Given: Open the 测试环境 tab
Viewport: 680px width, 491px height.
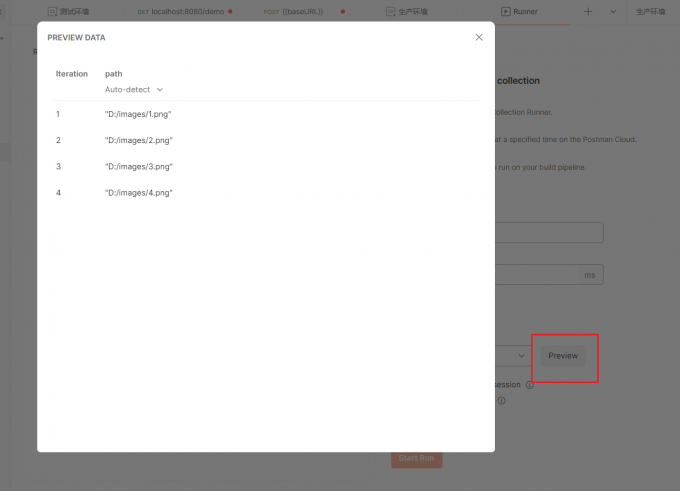Looking at the screenshot, I should tap(69, 12).
